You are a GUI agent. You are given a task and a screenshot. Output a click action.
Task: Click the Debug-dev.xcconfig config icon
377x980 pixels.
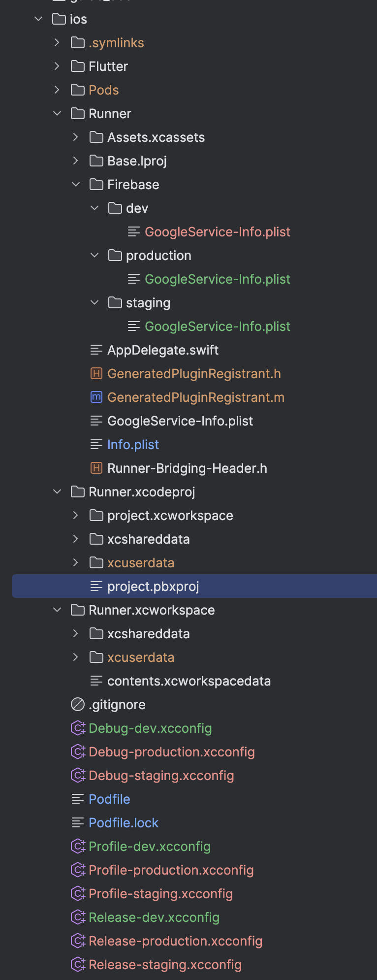[x=78, y=728]
